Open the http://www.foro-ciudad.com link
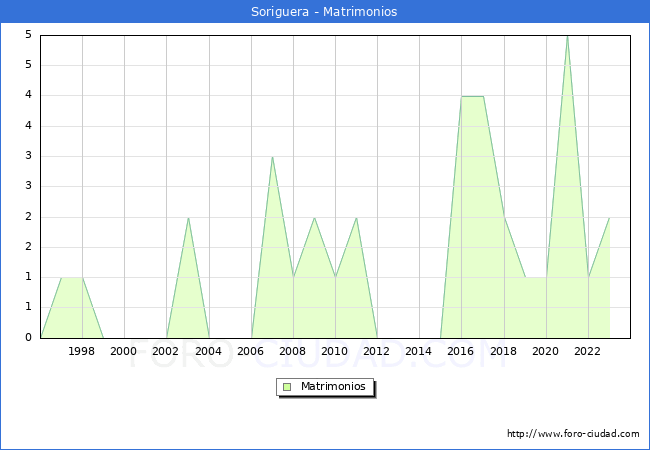Screen dimensions: 650x450 (573, 434)
